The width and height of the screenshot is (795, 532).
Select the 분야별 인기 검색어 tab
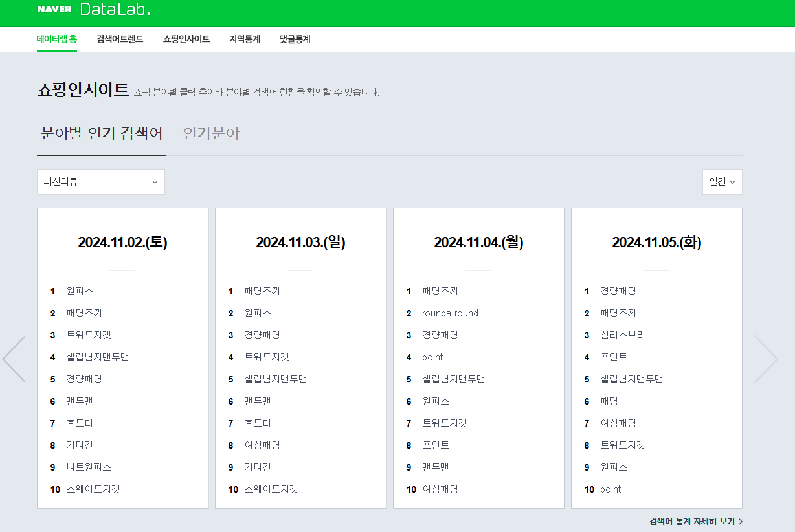(x=102, y=133)
